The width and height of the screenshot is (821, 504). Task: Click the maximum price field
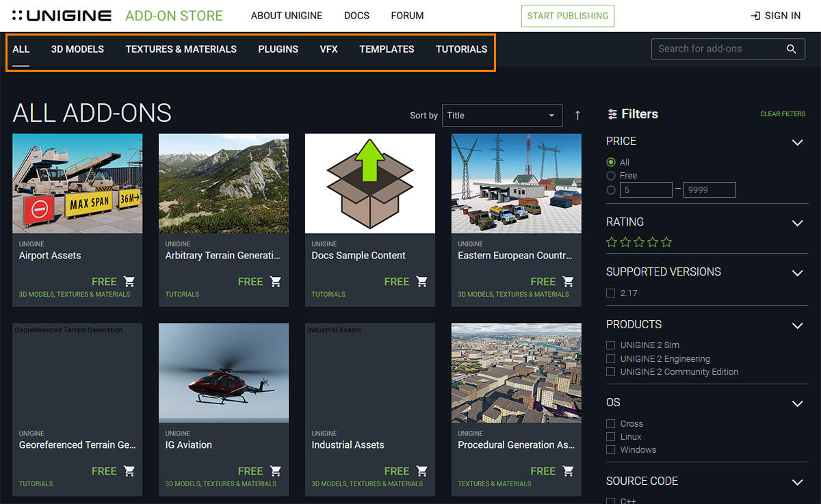(709, 190)
